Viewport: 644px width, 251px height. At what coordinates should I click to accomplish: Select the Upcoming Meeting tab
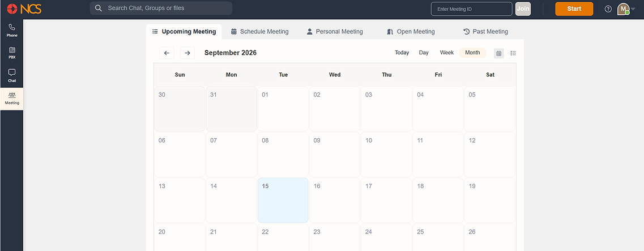tap(184, 32)
